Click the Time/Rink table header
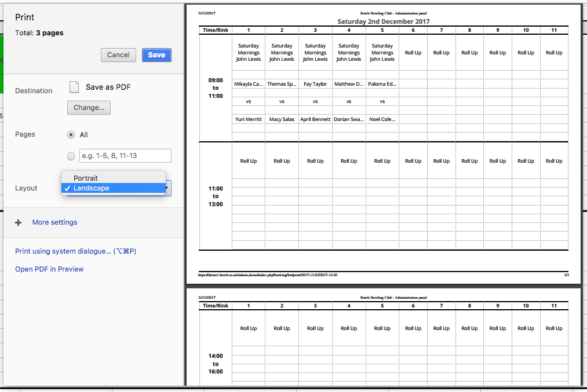The width and height of the screenshot is (587, 392). tap(215, 30)
